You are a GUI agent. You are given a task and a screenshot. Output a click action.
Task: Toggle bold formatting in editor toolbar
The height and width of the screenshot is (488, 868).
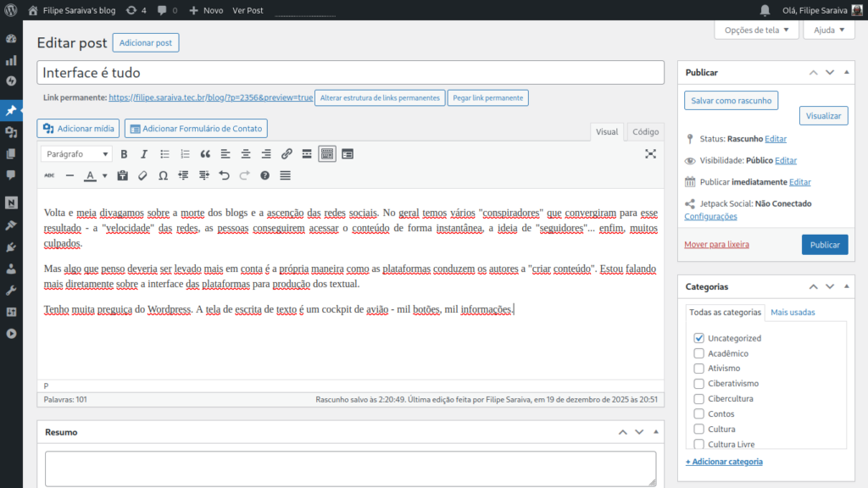click(124, 154)
